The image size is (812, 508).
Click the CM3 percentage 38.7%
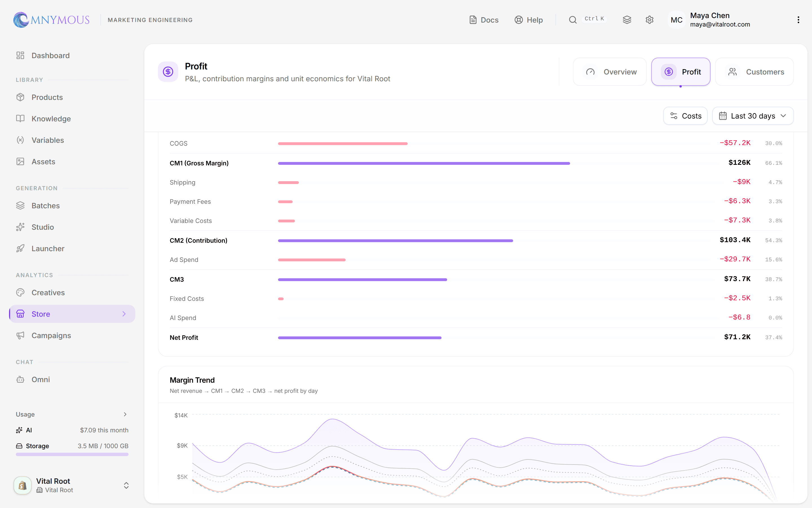[x=773, y=279]
